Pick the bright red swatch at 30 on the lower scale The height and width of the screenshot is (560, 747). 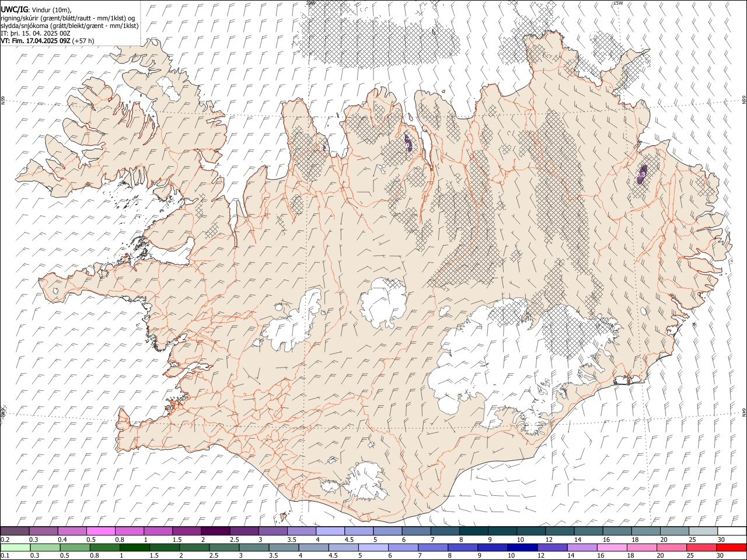(x=731, y=547)
